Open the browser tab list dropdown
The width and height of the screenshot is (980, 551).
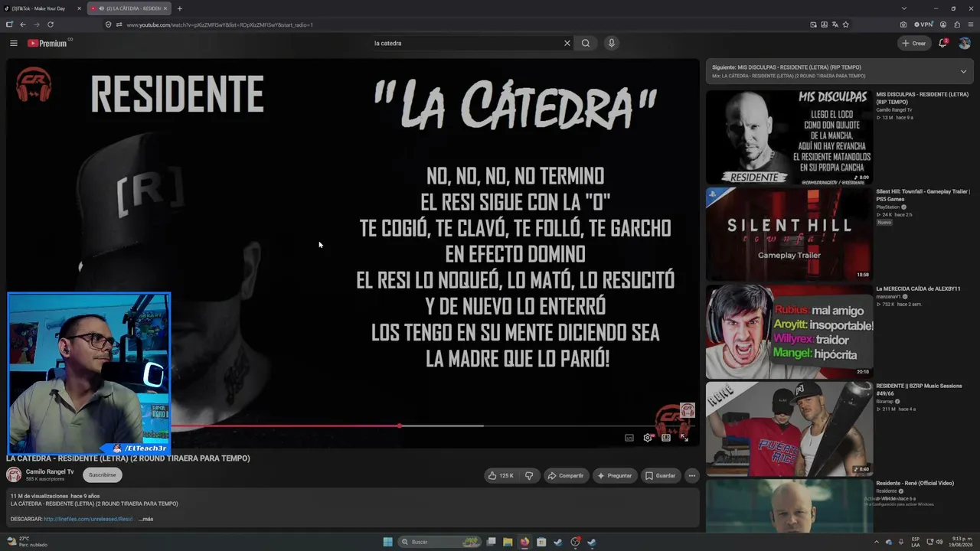point(904,8)
